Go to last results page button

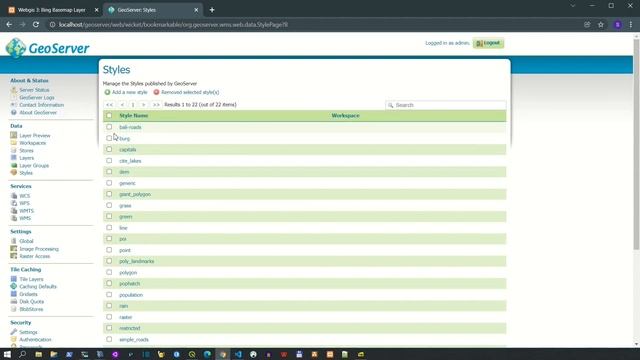click(156, 105)
